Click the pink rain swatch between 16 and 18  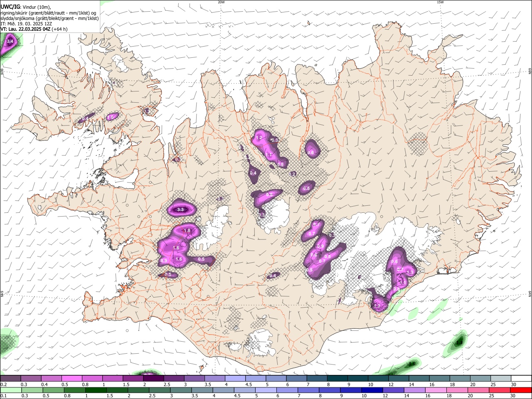click(436, 390)
